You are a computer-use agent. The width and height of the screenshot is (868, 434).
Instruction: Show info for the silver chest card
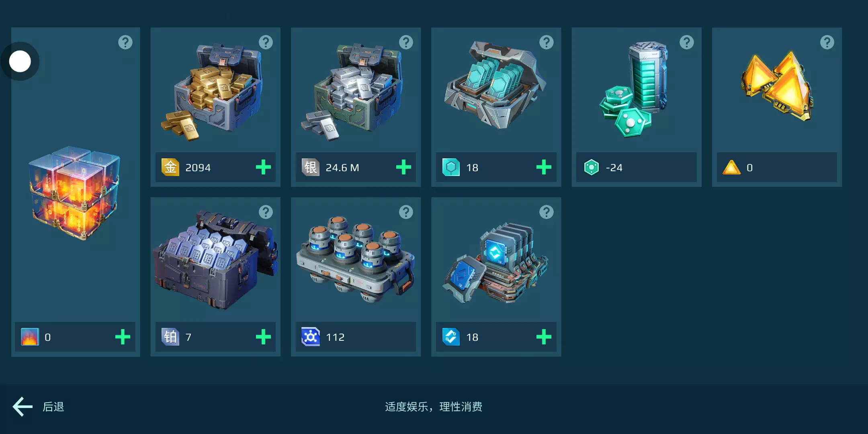406,42
